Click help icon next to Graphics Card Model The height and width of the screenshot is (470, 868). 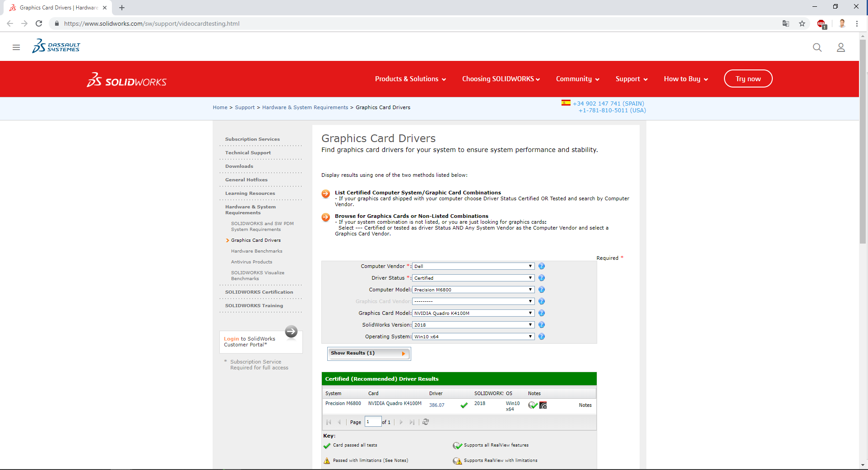point(542,313)
